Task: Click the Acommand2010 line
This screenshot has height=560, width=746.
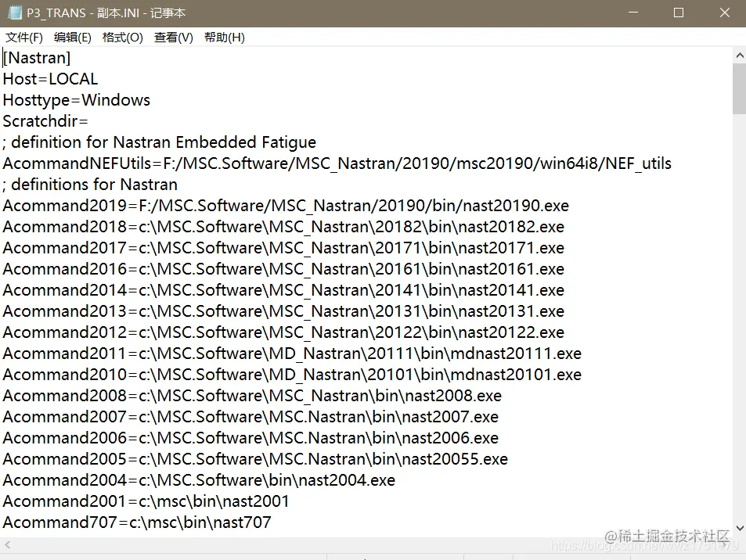Action: [x=292, y=375]
